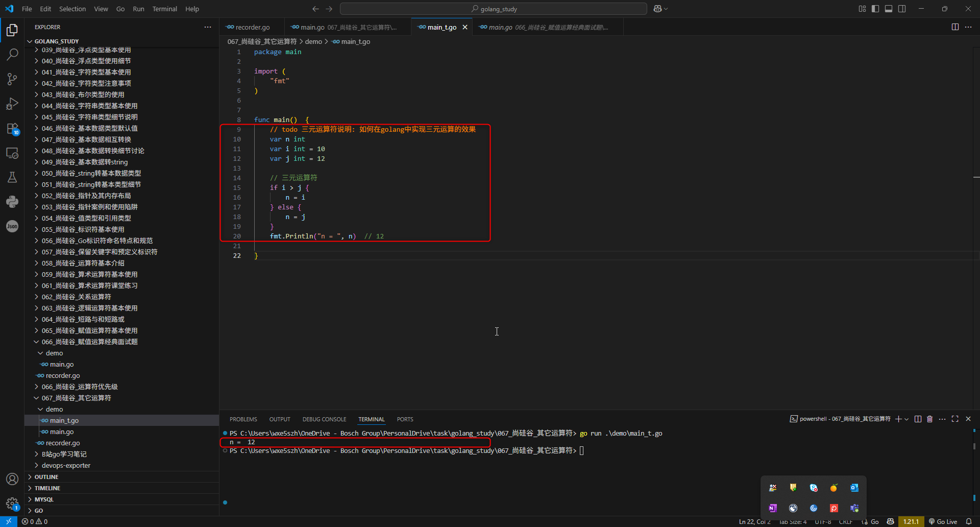The width and height of the screenshot is (980, 527).
Task: Click Ln 22, Col 2 cursor position
Action: click(x=755, y=521)
